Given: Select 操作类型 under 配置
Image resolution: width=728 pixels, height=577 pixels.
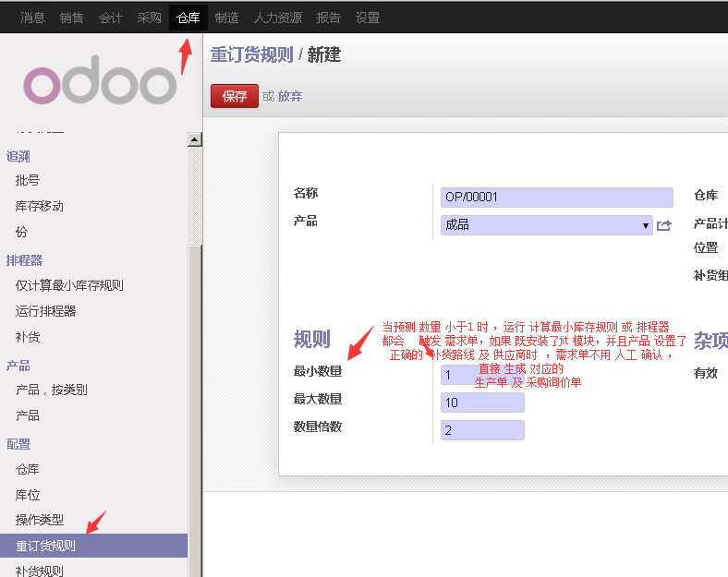Looking at the screenshot, I should coord(40,520).
